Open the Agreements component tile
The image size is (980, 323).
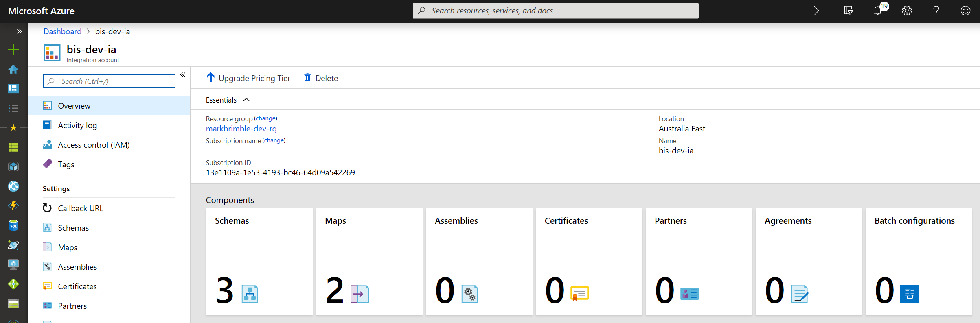tap(809, 262)
